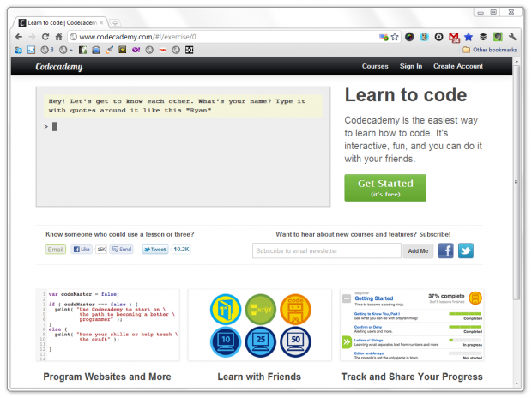Open Codecademy's Facebook page icon

coord(445,250)
